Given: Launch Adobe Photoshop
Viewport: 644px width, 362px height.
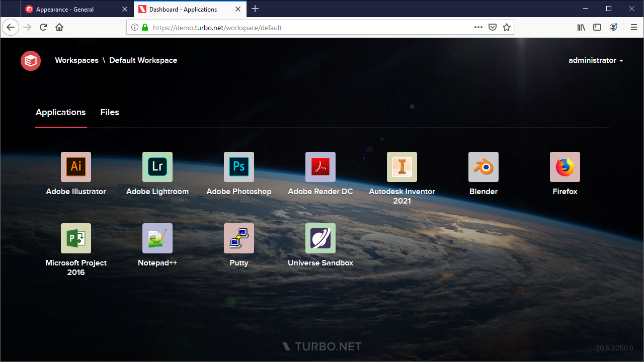Looking at the screenshot, I should 239,166.
